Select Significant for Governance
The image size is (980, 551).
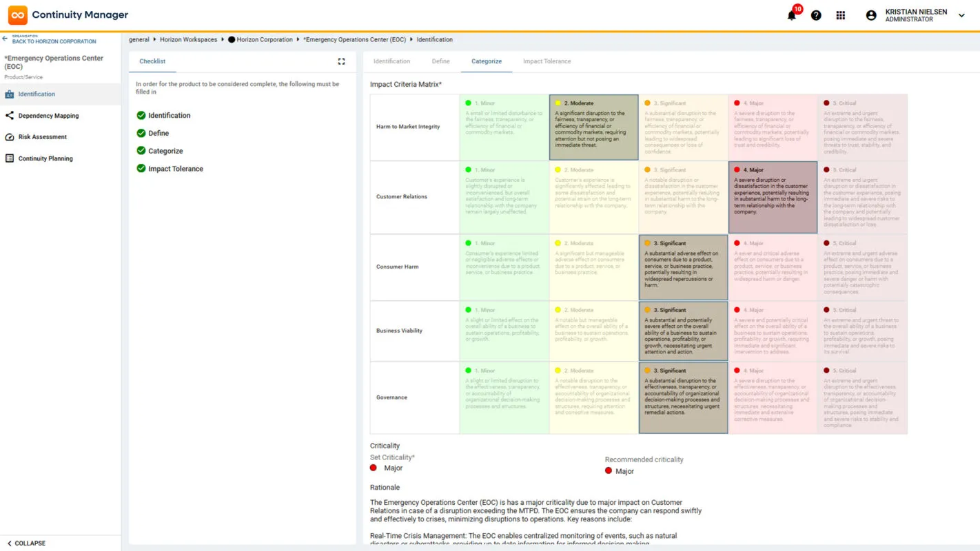pos(684,398)
